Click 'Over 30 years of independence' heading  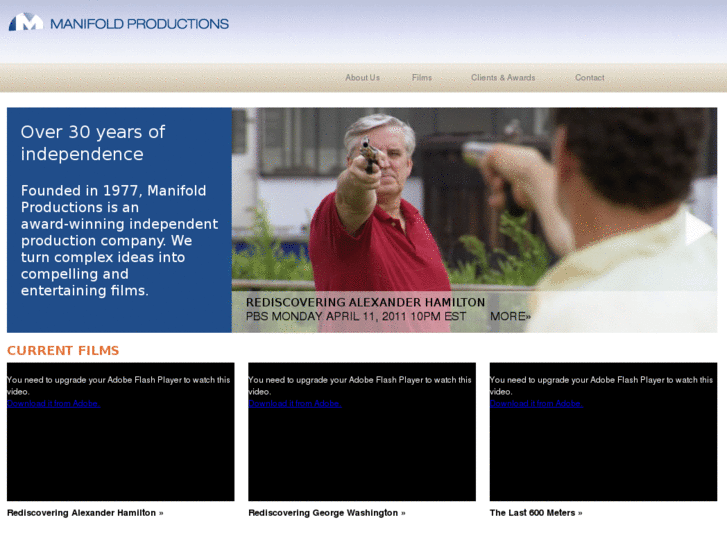tap(93, 143)
